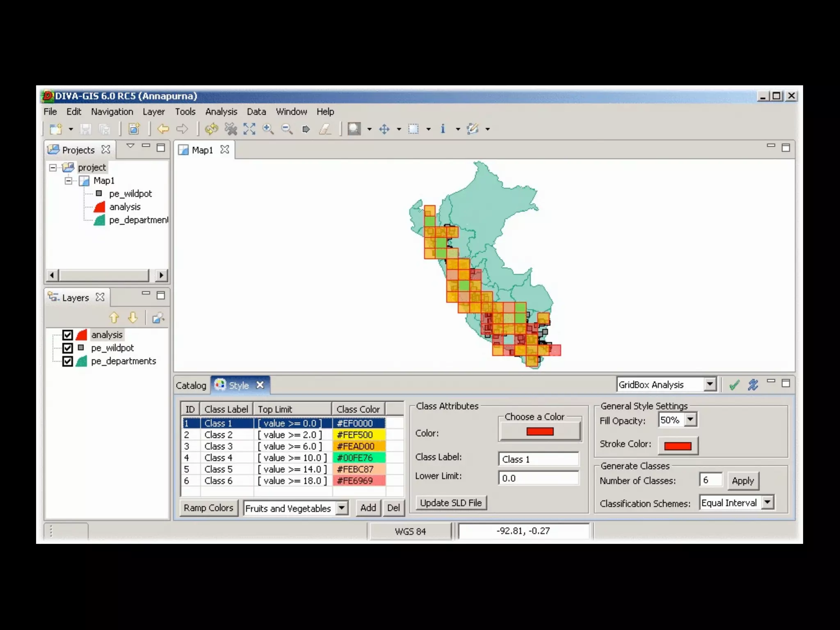The width and height of the screenshot is (840, 630).
Task: Collapse the project tree node
Action: pos(53,167)
